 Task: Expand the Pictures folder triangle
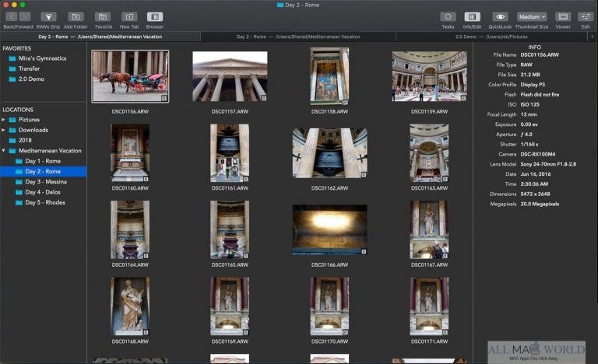[3, 120]
